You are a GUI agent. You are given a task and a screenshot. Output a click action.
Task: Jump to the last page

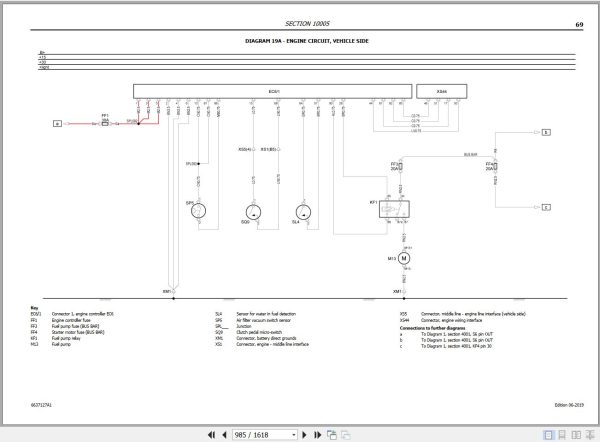317,435
